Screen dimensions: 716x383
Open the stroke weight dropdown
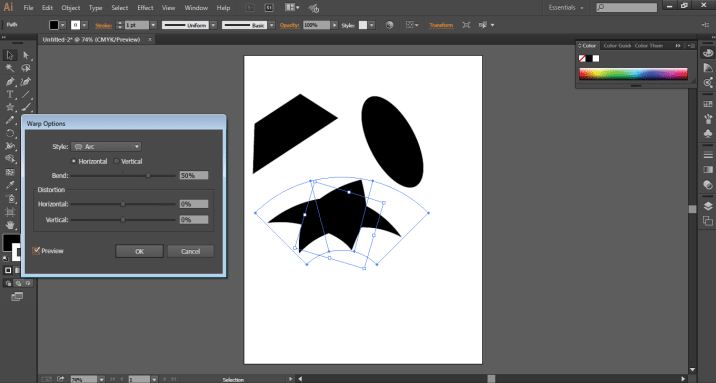[153, 26]
